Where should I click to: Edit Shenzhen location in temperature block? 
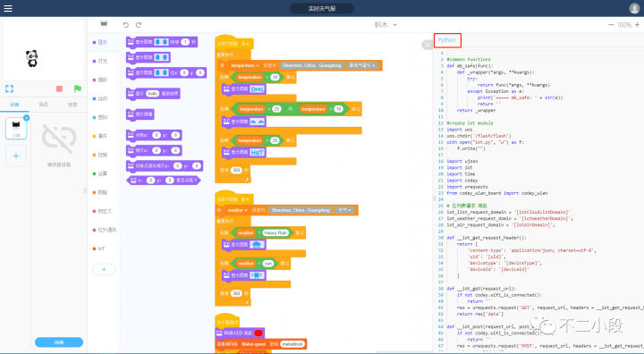[x=312, y=65]
